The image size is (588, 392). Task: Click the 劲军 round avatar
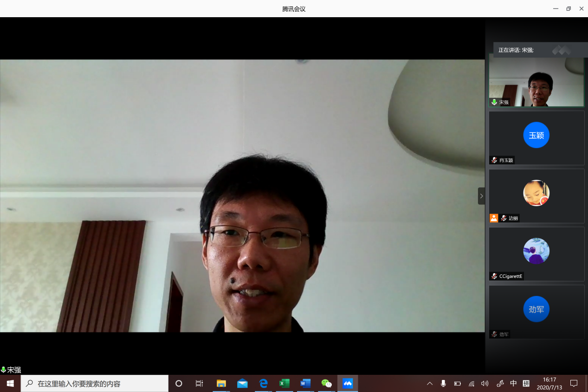pos(536,309)
